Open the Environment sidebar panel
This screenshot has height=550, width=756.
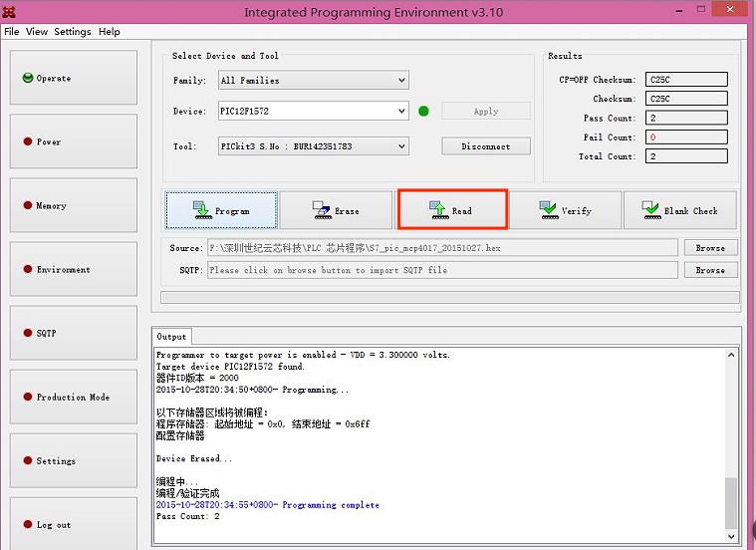click(74, 269)
